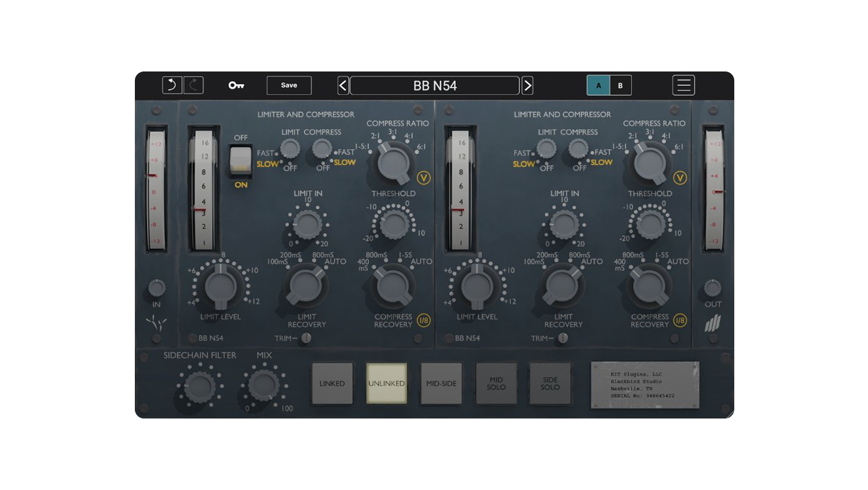
Task: Click left channel 1/8 compress recovery icon
Action: click(424, 321)
